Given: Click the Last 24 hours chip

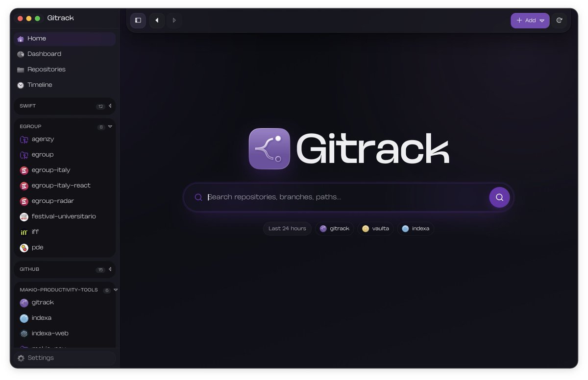Looking at the screenshot, I should (x=287, y=229).
